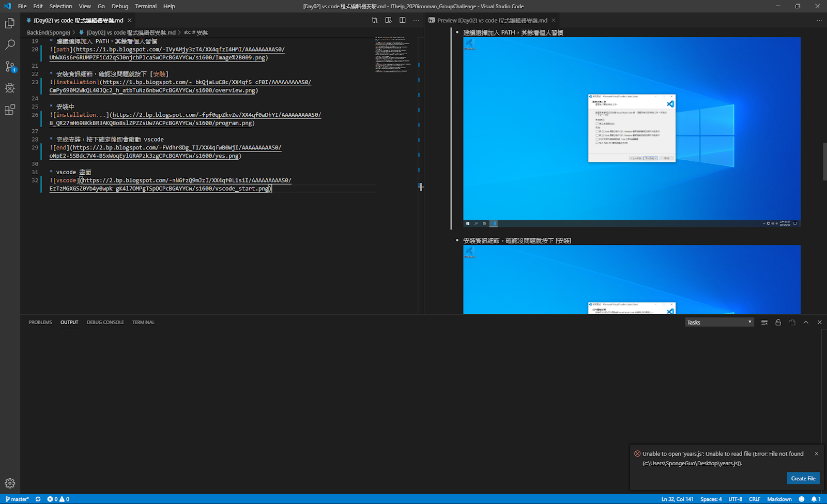
Task: Open the View menu
Action: (85, 6)
